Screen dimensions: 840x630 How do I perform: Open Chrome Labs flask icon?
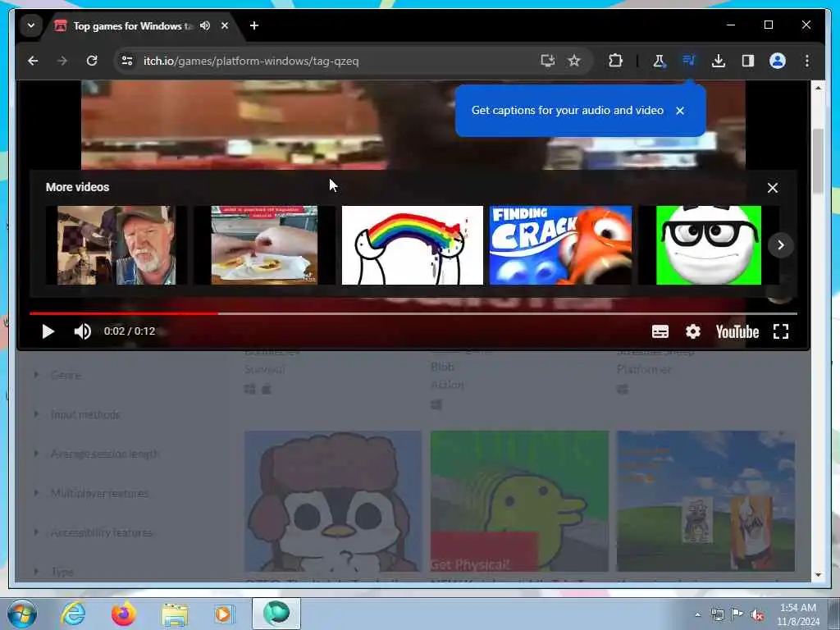click(x=659, y=61)
